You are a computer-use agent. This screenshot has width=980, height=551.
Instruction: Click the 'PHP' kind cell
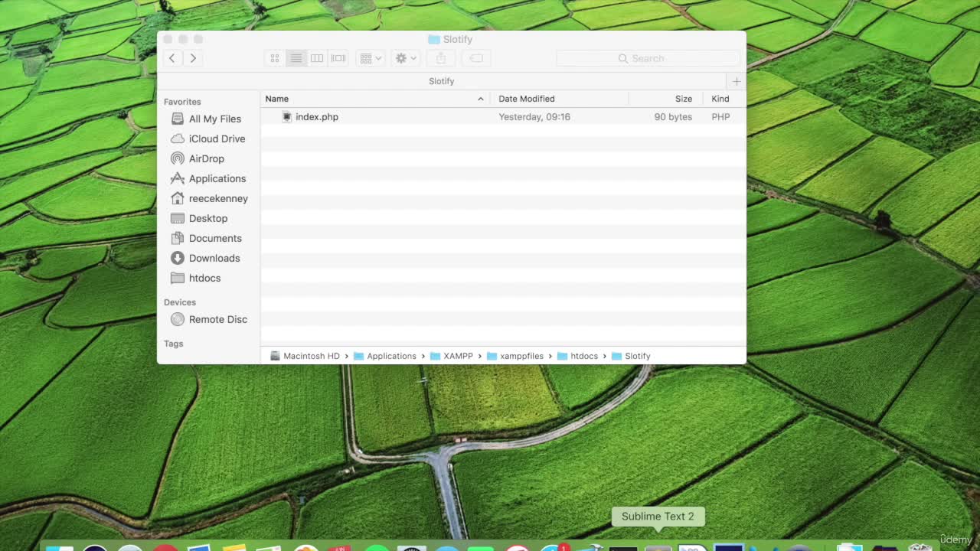click(x=720, y=117)
